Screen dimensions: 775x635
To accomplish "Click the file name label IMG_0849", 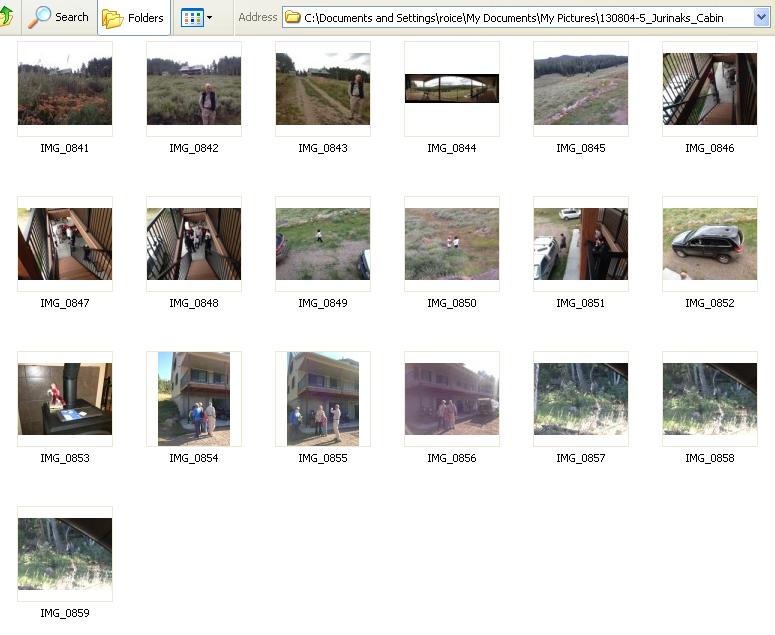I will tap(323, 303).
